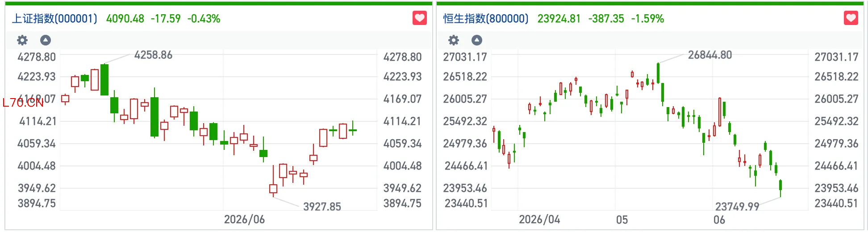Click the 上证指数 change value -17.59
The height and width of the screenshot is (232, 868).
click(x=166, y=19)
